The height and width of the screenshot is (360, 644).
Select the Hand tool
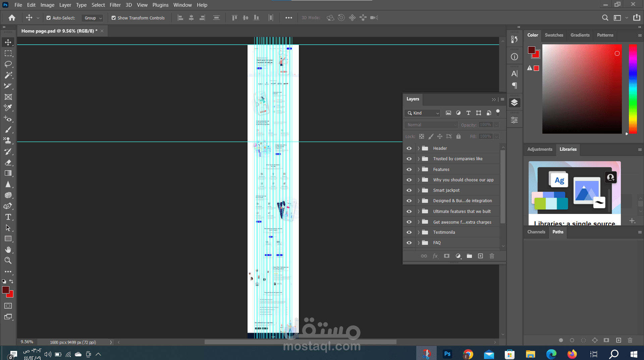tap(8, 250)
